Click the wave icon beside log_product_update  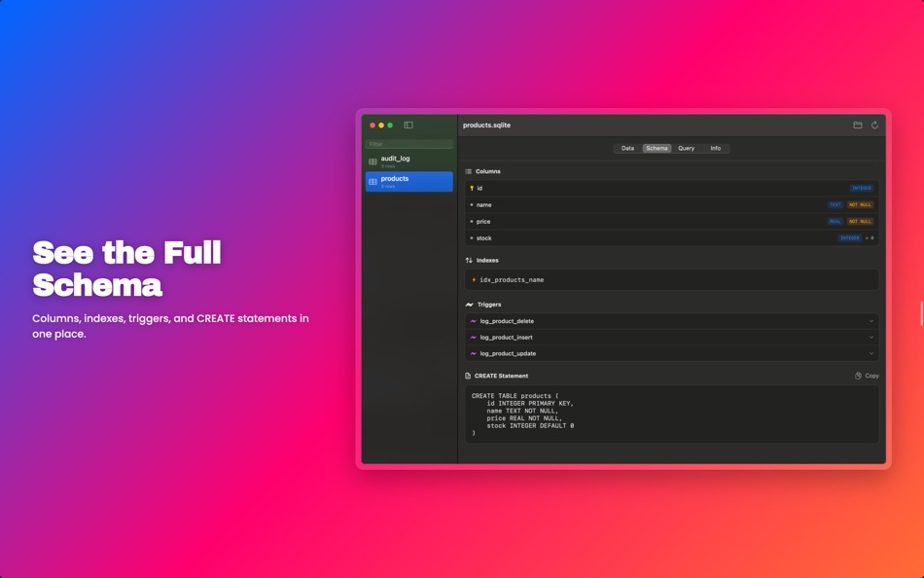(474, 353)
